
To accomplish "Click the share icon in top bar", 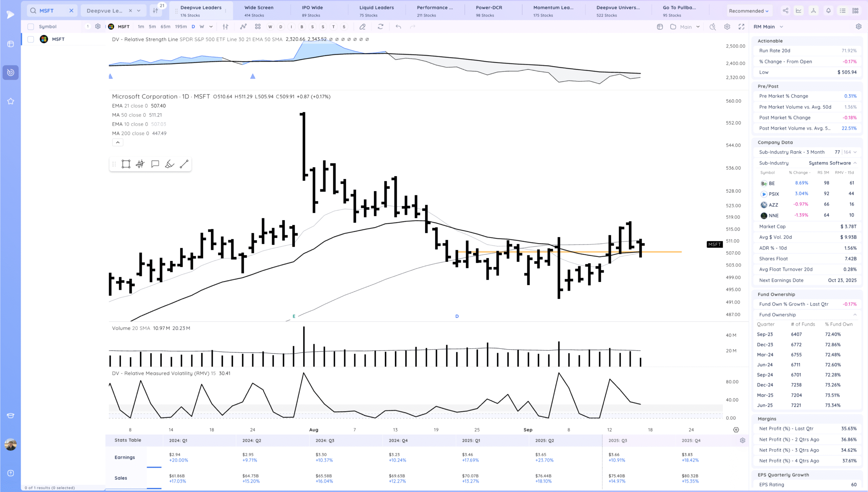I will (785, 11).
